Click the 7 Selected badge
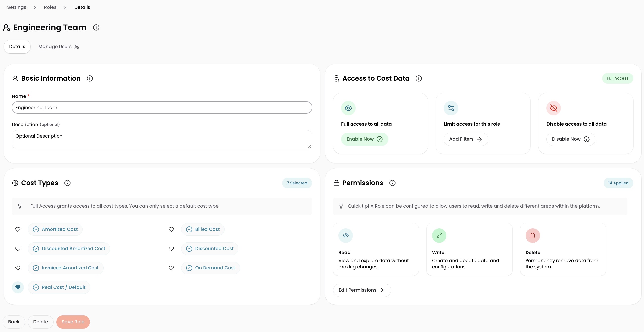Image resolution: width=644 pixels, height=332 pixels. point(297,183)
